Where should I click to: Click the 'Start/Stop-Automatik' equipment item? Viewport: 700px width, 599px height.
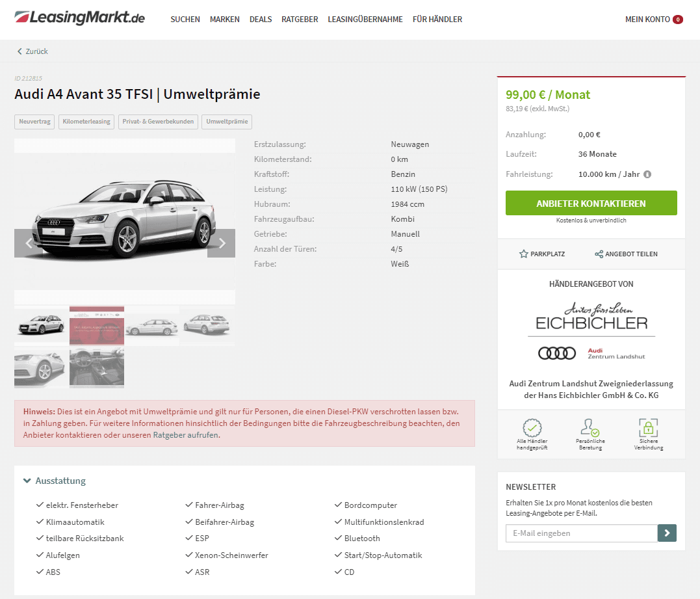tap(383, 555)
